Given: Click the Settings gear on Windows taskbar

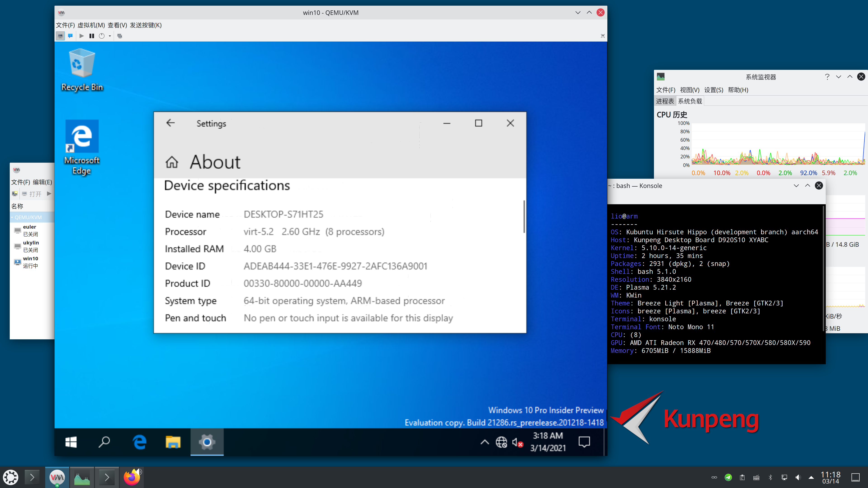Looking at the screenshot, I should coord(207,442).
